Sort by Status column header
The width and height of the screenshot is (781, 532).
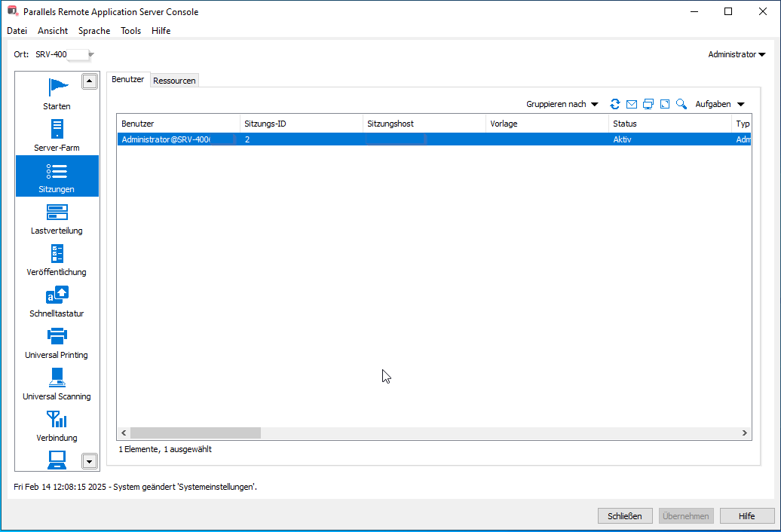coord(670,124)
